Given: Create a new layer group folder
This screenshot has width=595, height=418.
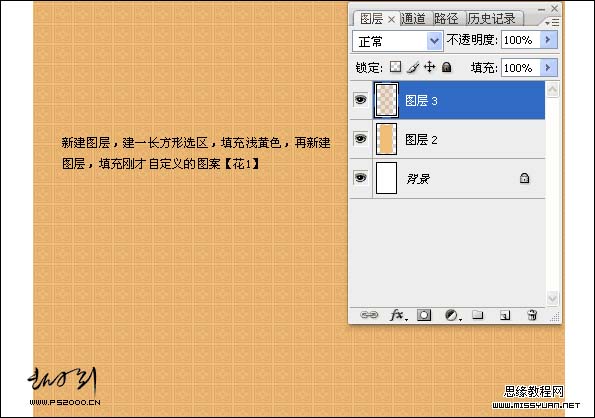Looking at the screenshot, I should 478,314.
